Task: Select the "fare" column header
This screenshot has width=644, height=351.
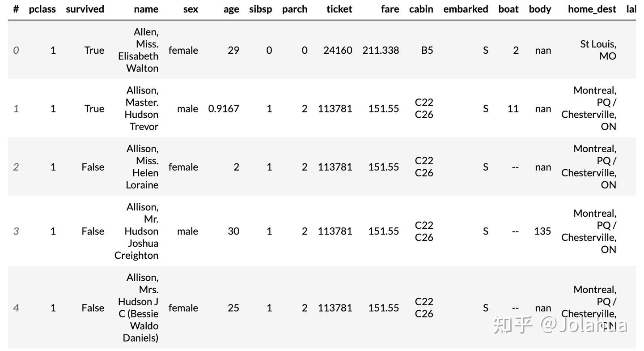Action: (x=390, y=9)
